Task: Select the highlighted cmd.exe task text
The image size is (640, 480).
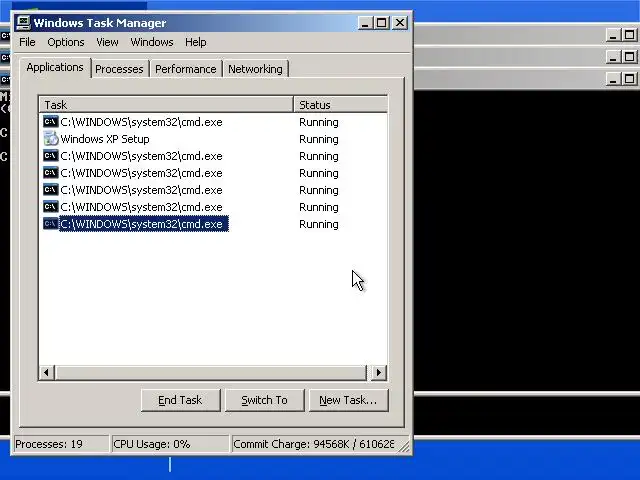Action: pyautogui.click(x=143, y=224)
